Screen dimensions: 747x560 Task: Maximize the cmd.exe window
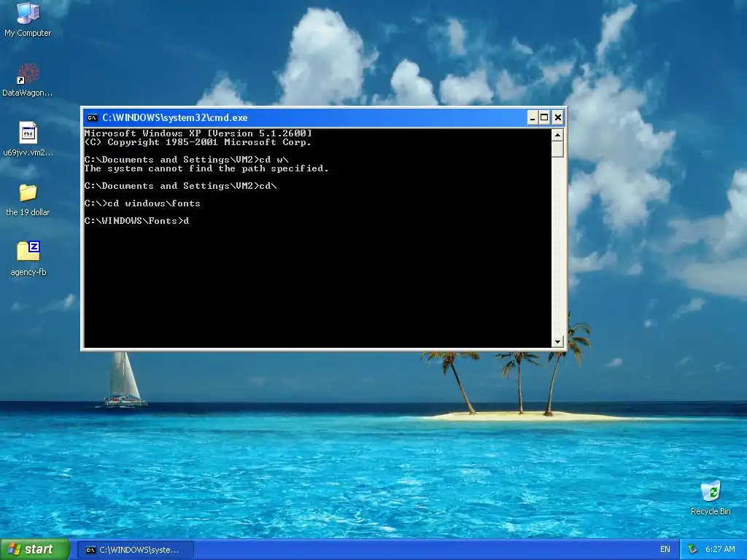pos(544,117)
